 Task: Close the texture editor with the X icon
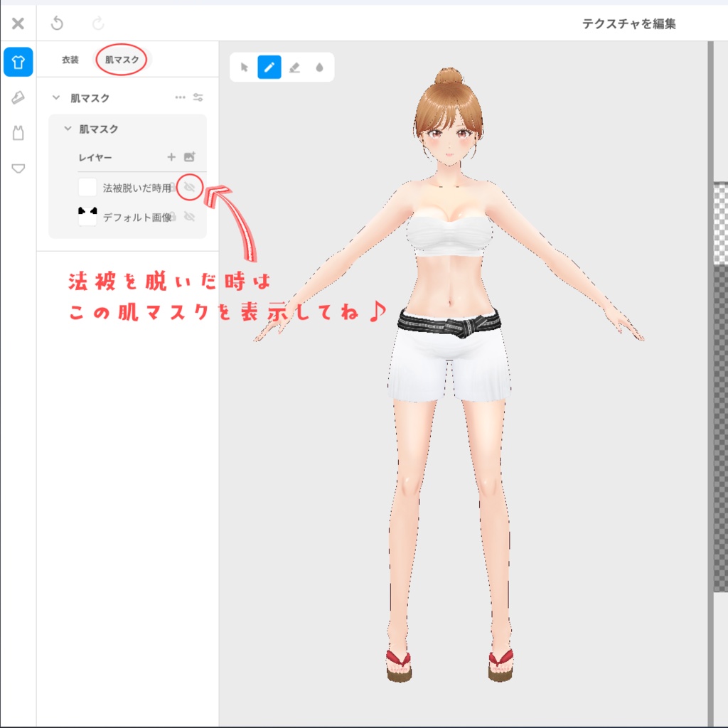18,23
